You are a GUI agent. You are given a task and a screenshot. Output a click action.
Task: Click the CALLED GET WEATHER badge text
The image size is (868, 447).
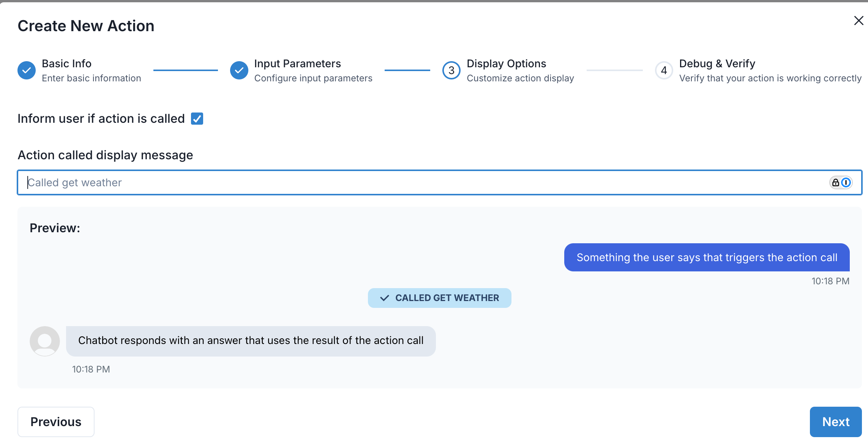point(447,298)
